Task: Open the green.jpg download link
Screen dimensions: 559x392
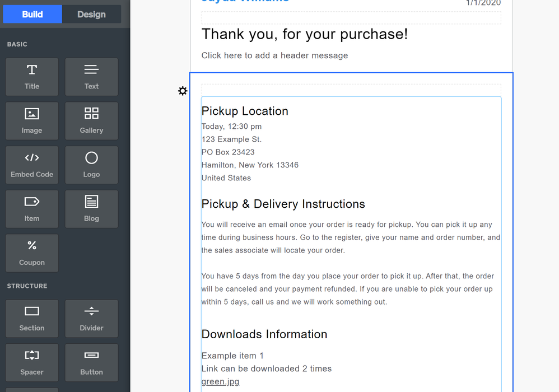Action: pos(220,381)
